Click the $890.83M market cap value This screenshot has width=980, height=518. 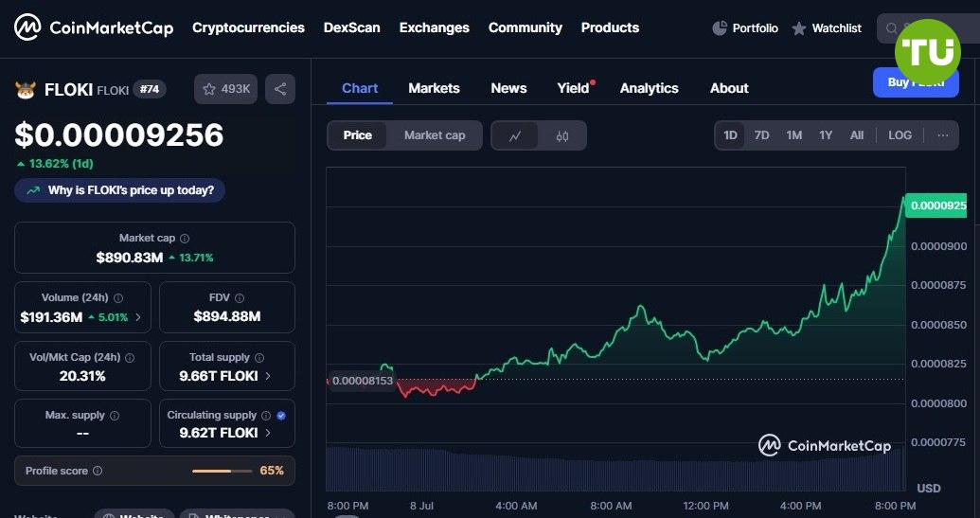(x=130, y=258)
